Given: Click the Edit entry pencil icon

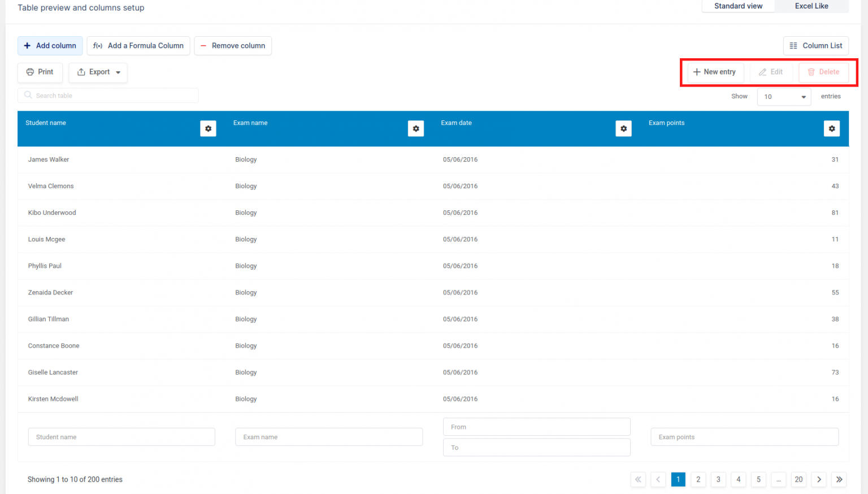Looking at the screenshot, I should point(762,72).
